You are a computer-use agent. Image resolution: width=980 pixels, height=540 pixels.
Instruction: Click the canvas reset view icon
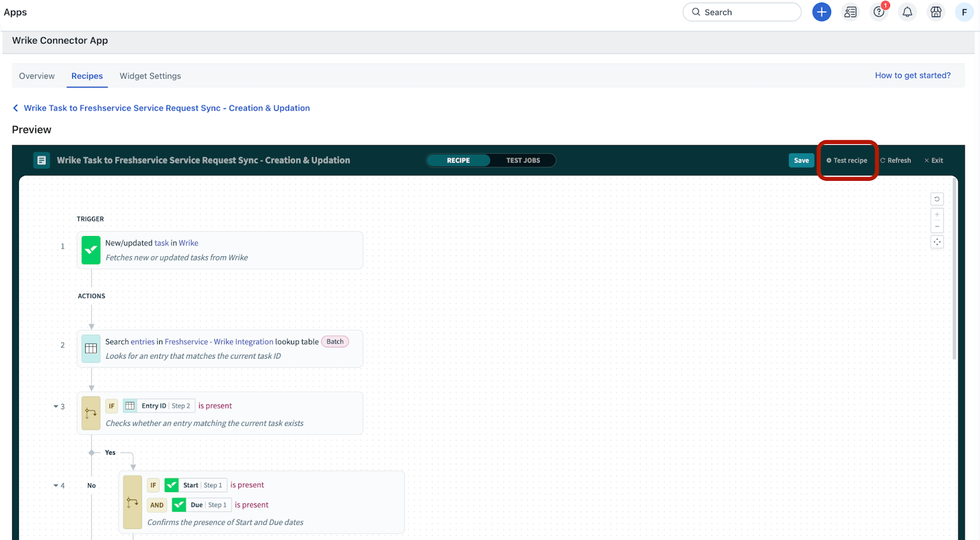pos(937,199)
